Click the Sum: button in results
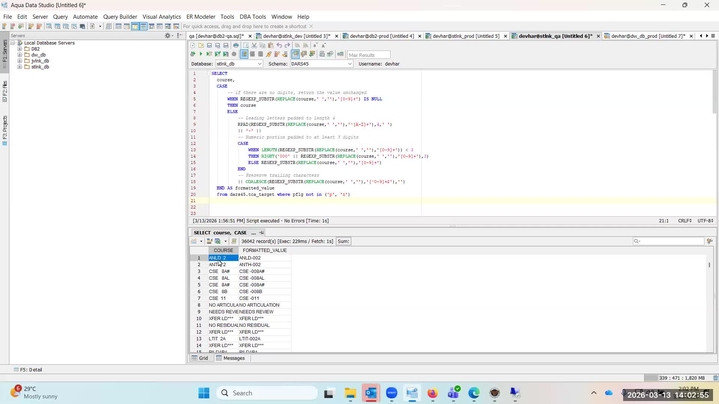The height and width of the screenshot is (404, 719). click(343, 241)
